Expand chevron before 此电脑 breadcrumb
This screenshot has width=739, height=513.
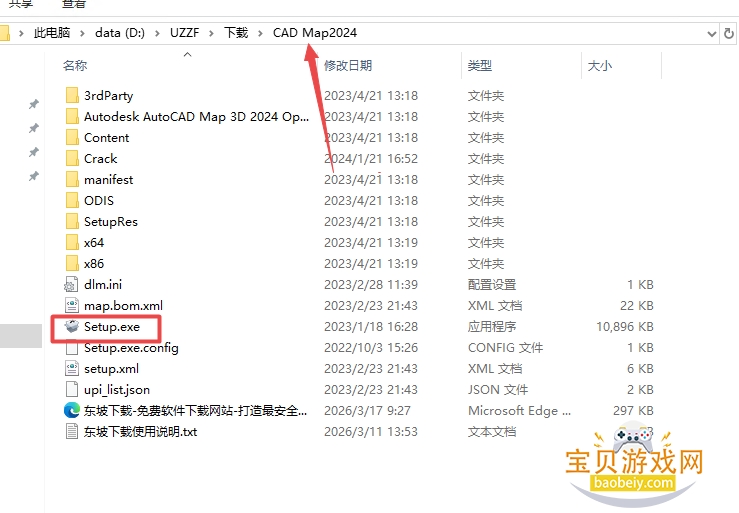point(21,33)
